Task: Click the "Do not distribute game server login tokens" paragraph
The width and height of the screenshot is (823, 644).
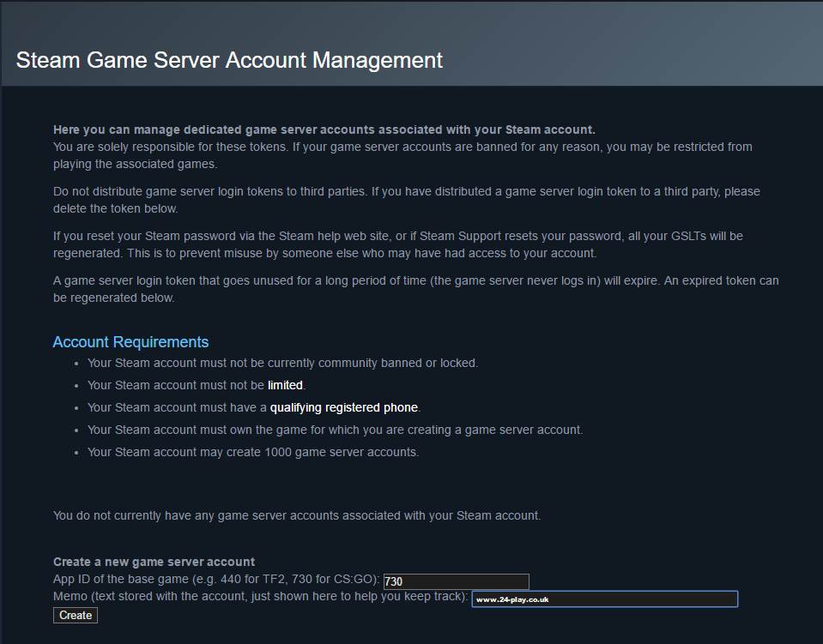Action: pyautogui.click(x=406, y=200)
